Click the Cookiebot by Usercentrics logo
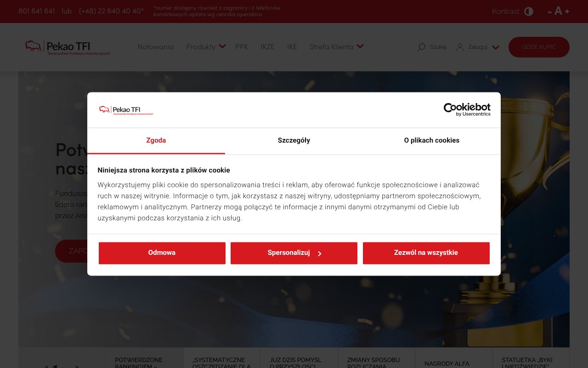588x368 pixels. point(467,109)
